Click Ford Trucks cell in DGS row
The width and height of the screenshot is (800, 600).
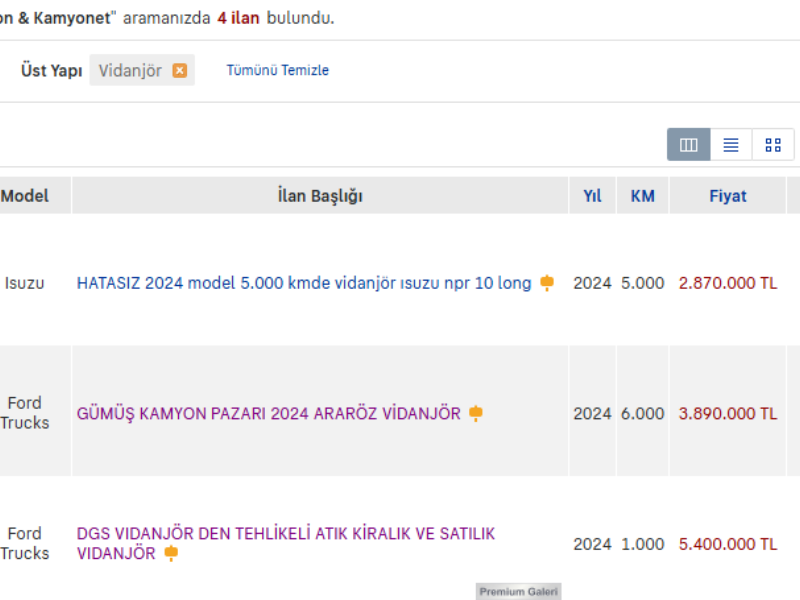click(24, 543)
